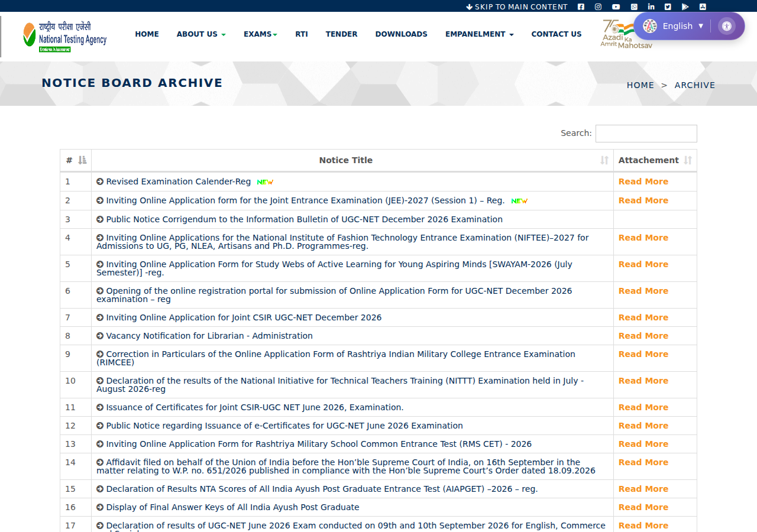Open the English language dropdown arrow
This screenshot has height=532, width=757.
point(701,26)
